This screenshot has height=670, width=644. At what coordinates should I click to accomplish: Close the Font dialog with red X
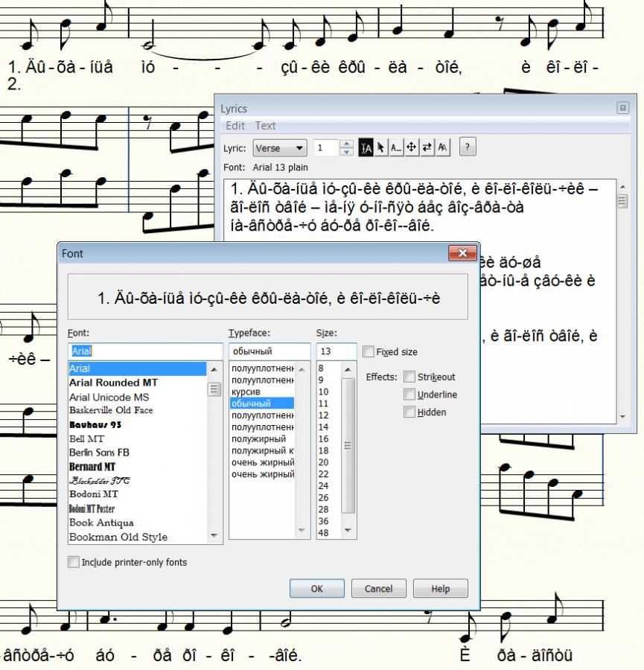coord(462,254)
